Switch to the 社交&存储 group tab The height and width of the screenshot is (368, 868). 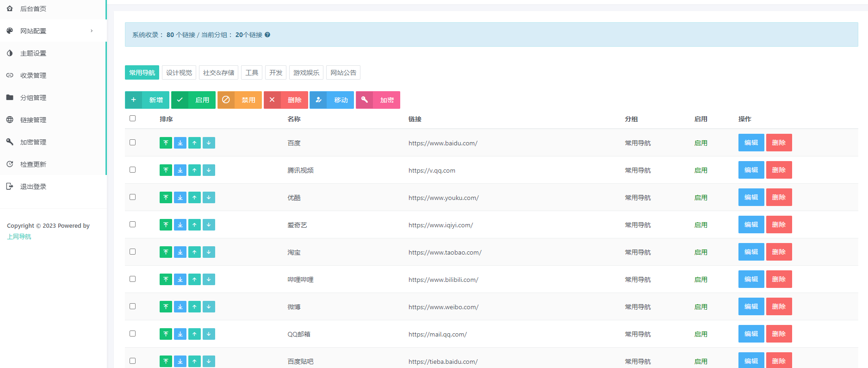coord(218,73)
